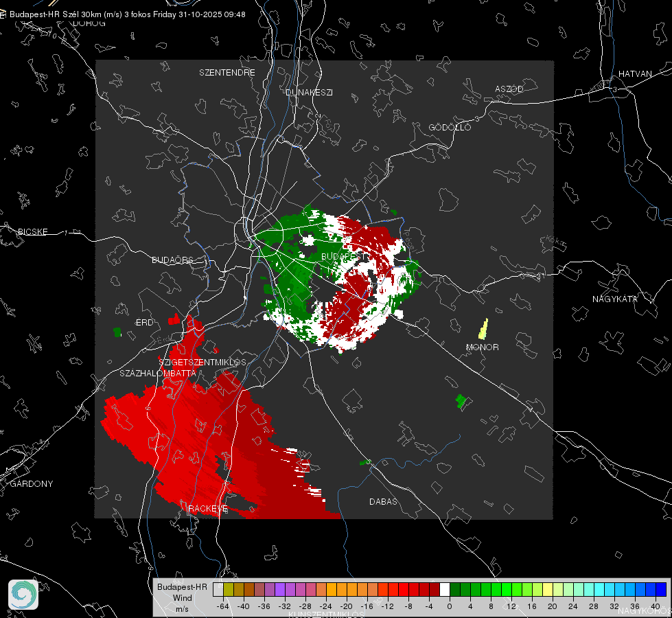Select the white zero-velocity legend swatch
672x618 pixels.
point(445,589)
